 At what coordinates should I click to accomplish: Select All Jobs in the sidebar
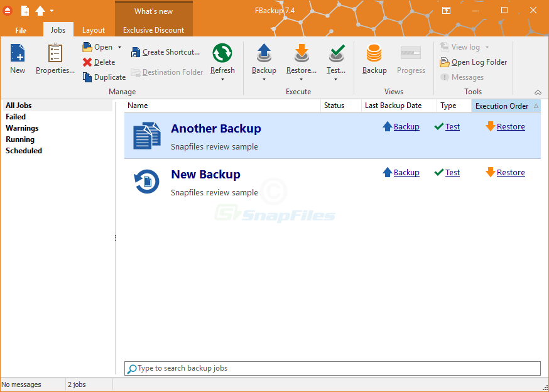coord(58,106)
